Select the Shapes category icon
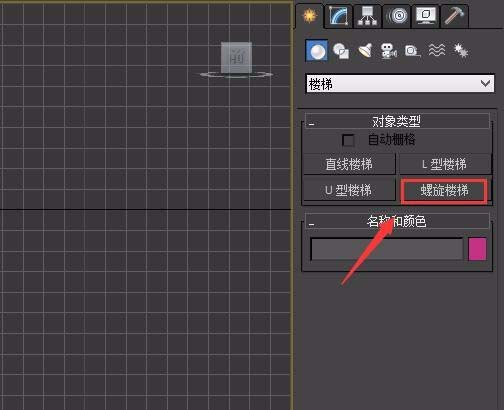 [x=341, y=51]
